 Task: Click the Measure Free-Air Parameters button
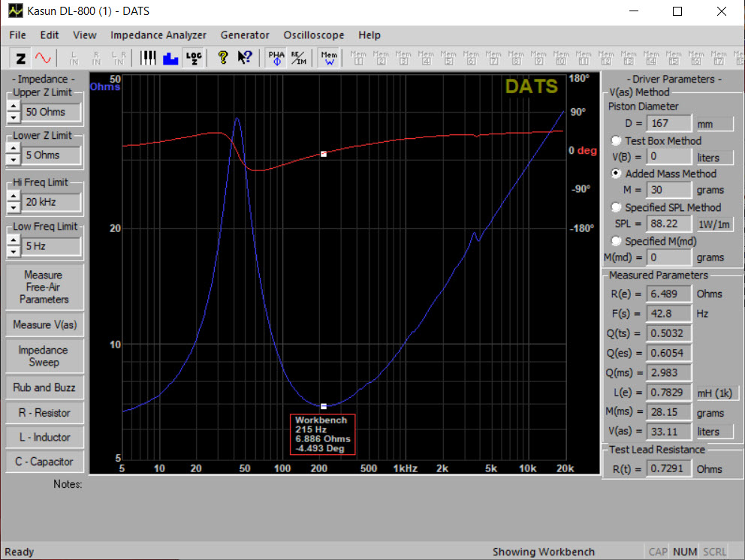pyautogui.click(x=44, y=288)
